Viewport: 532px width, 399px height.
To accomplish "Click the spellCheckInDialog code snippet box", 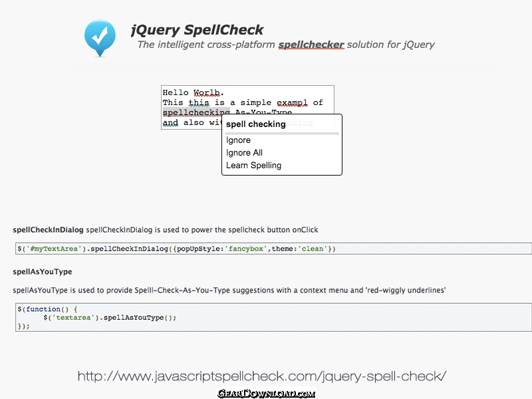I will click(x=273, y=249).
